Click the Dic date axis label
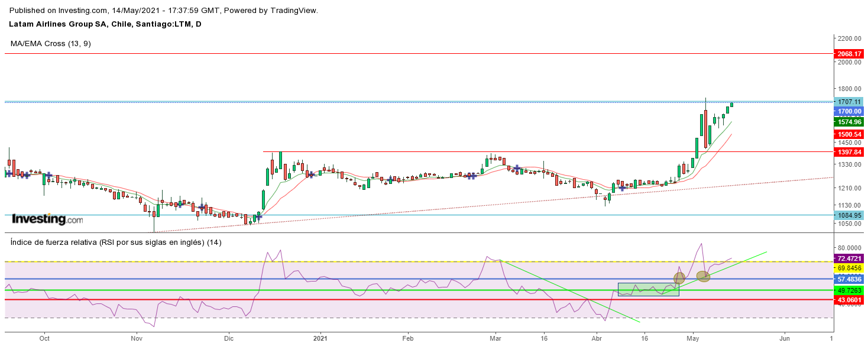The image size is (868, 346). (229, 339)
